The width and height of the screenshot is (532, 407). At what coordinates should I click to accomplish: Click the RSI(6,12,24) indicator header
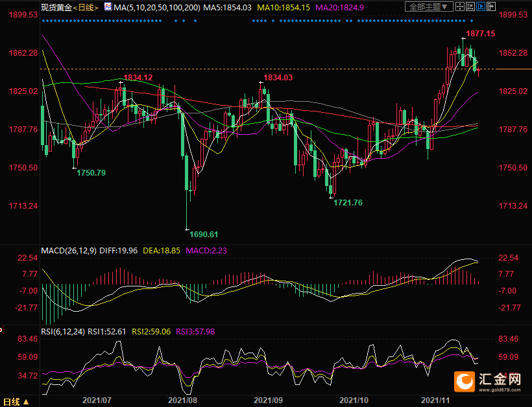pos(62,331)
